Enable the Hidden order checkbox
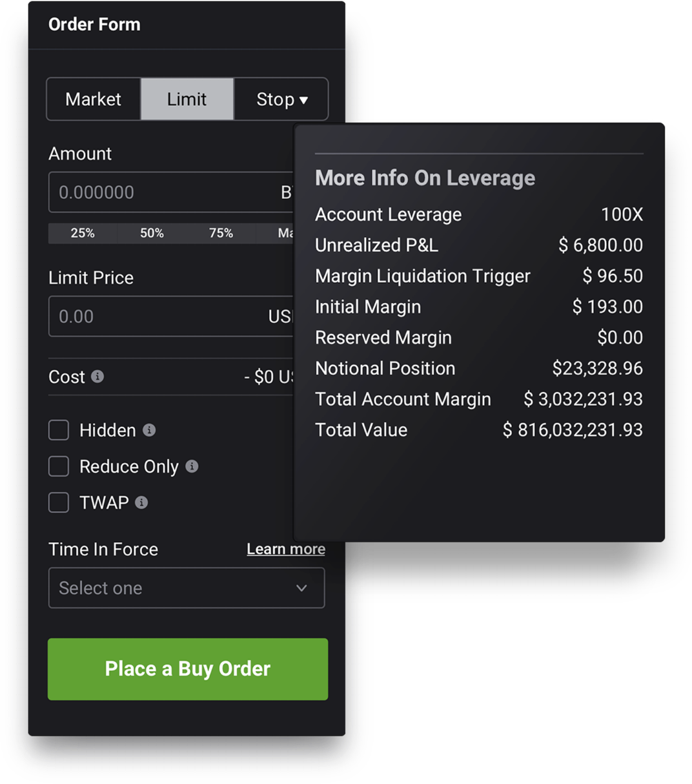 pyautogui.click(x=59, y=430)
